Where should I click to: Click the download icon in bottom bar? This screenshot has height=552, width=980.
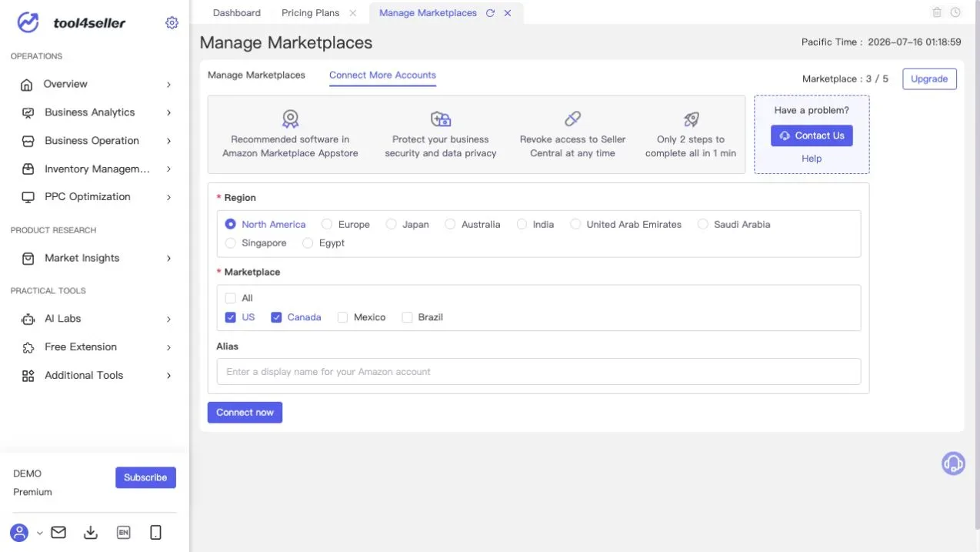[x=91, y=532]
